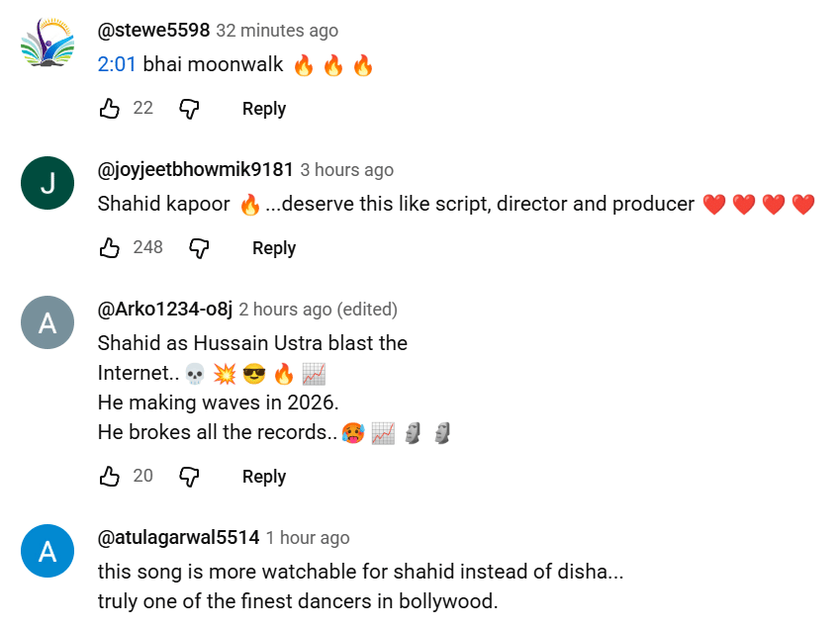840x628 pixels.
Task: Like the comment by @stewe5598
Action: (x=110, y=109)
